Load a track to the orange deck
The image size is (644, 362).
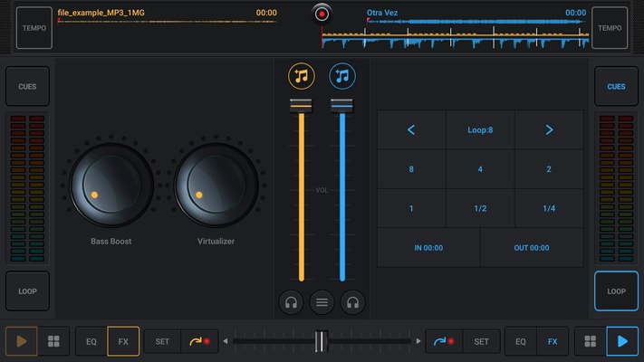301,76
